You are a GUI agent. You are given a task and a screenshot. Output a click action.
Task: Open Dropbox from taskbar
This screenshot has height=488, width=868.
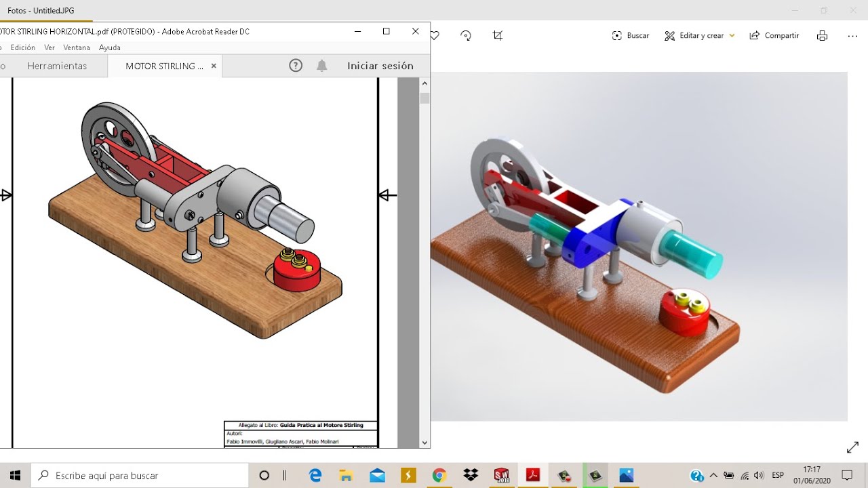[x=471, y=475]
